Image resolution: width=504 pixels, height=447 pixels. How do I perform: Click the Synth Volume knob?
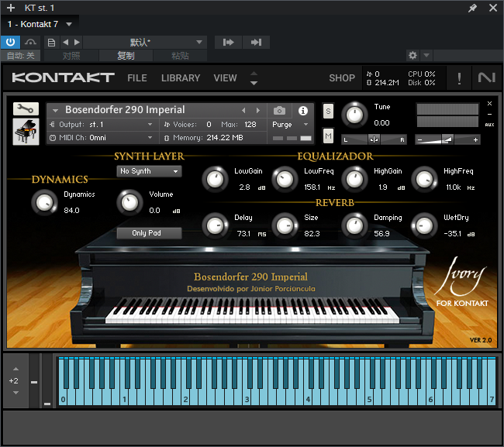click(x=129, y=203)
